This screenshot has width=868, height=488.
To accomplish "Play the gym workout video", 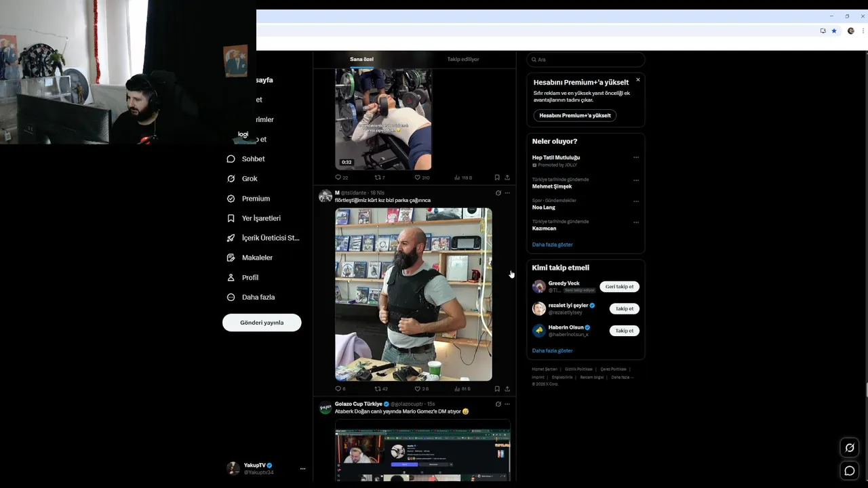I will pyautogui.click(x=383, y=119).
